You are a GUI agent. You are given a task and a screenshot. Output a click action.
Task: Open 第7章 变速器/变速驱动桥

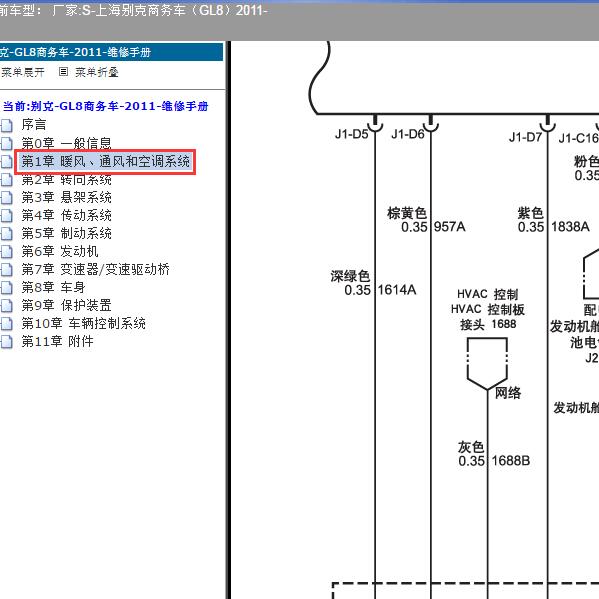pyautogui.click(x=96, y=269)
